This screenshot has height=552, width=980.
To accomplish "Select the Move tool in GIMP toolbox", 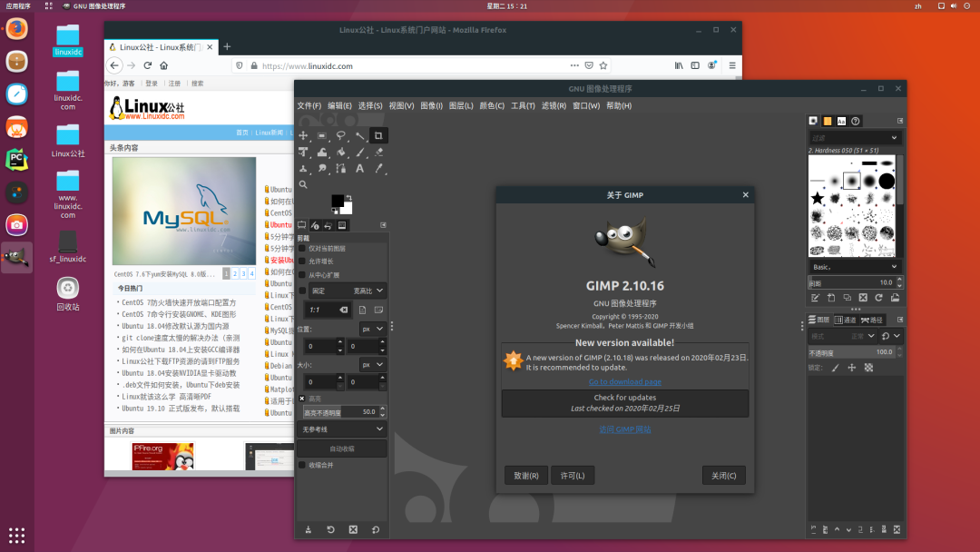I will [x=303, y=135].
